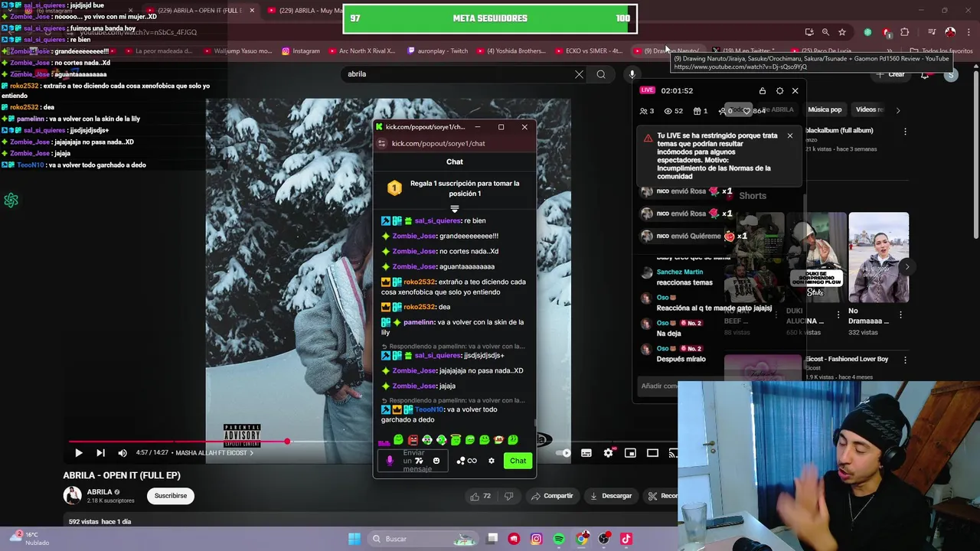Open Windows Start menu
This screenshot has height=551, width=980.
354,539
